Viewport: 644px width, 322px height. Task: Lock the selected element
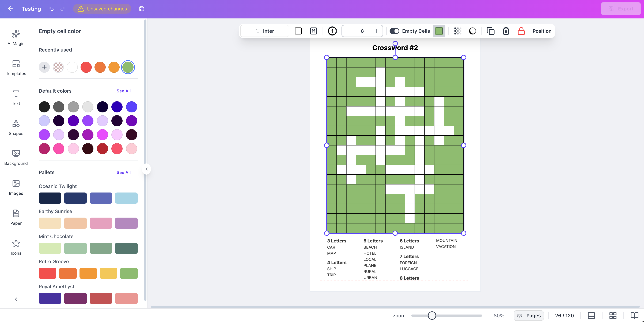(521, 31)
